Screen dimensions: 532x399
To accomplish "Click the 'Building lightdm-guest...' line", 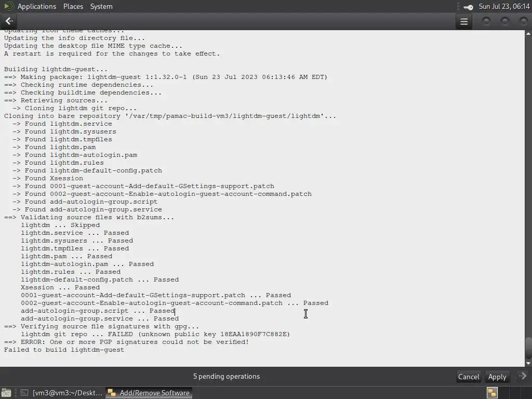I will [56, 69].
